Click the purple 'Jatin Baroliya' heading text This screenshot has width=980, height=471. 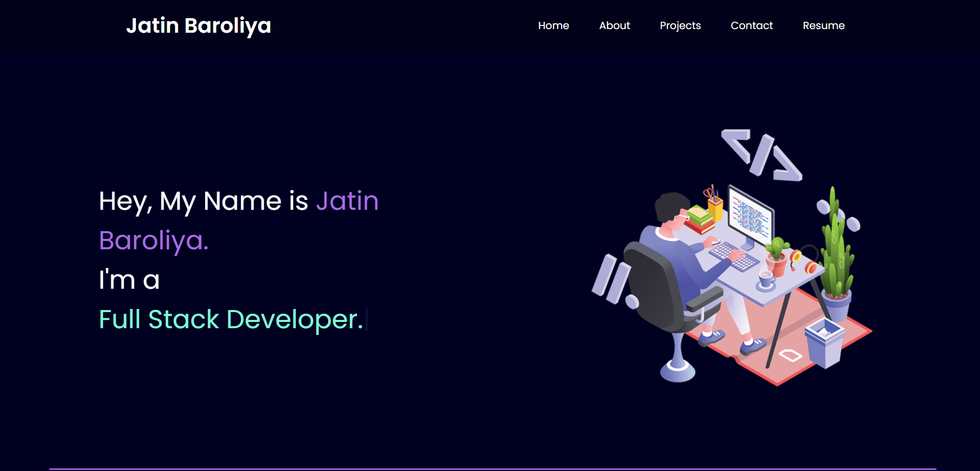(154, 240)
